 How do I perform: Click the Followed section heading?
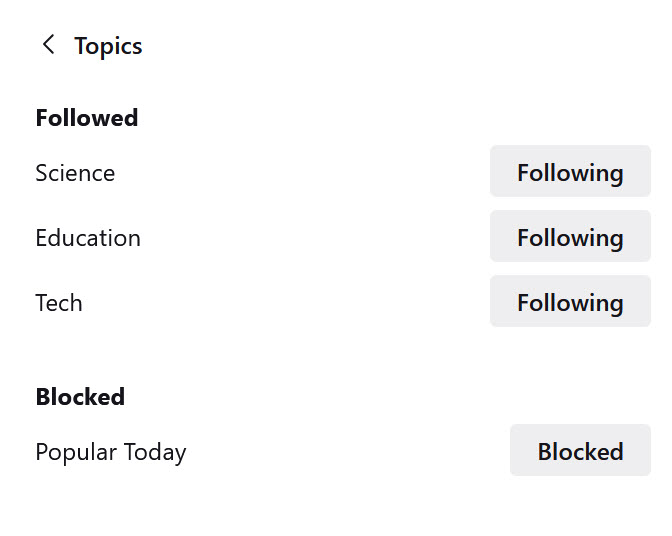click(87, 118)
